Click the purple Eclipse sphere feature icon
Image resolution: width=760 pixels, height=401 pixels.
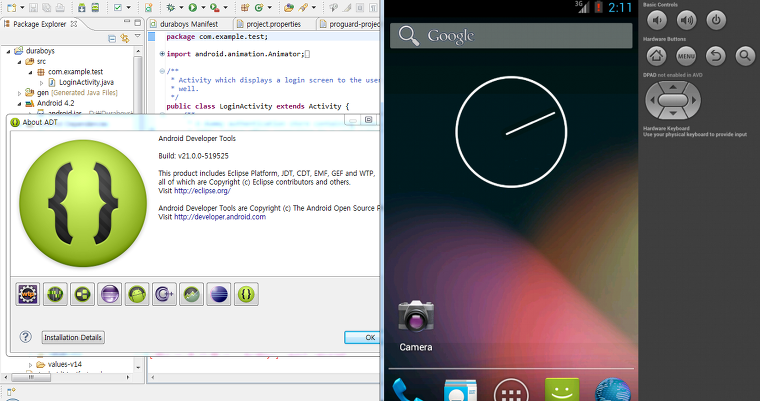coord(110,294)
